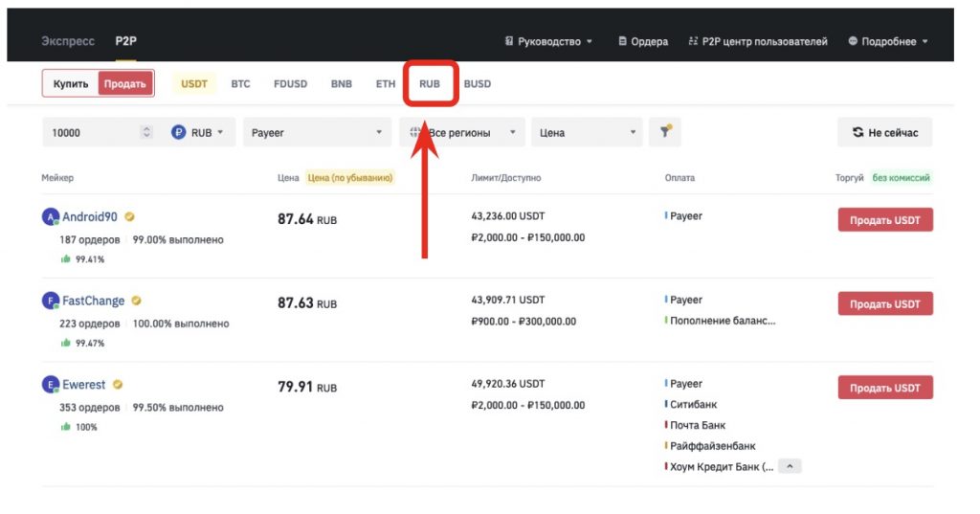Open Android90 maker profile
Image resolution: width=980 pixels, height=514 pixels.
click(x=89, y=217)
